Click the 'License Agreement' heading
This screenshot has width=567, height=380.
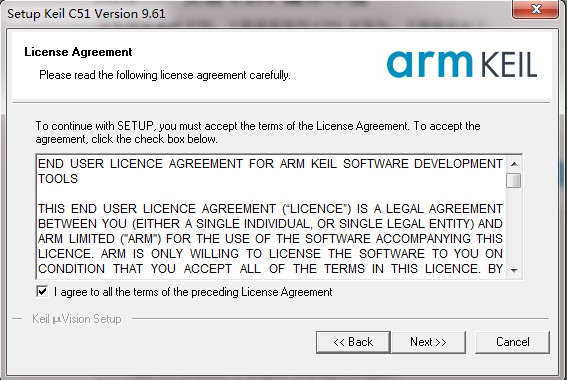coord(78,52)
